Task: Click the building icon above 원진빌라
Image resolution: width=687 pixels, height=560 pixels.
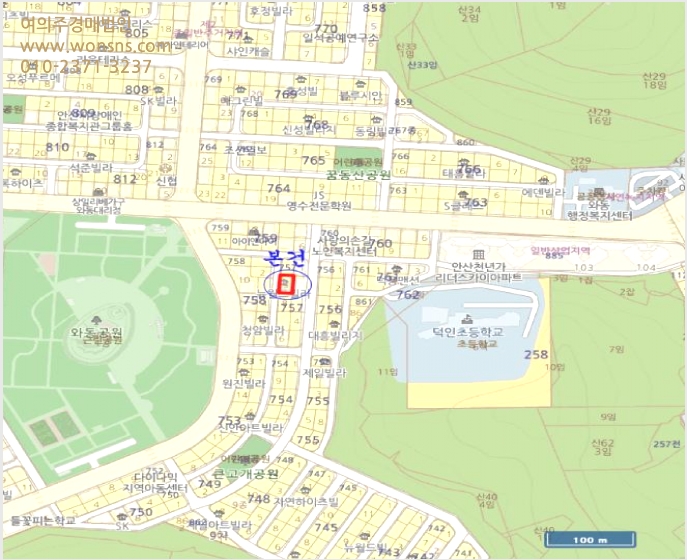Action: point(244,372)
